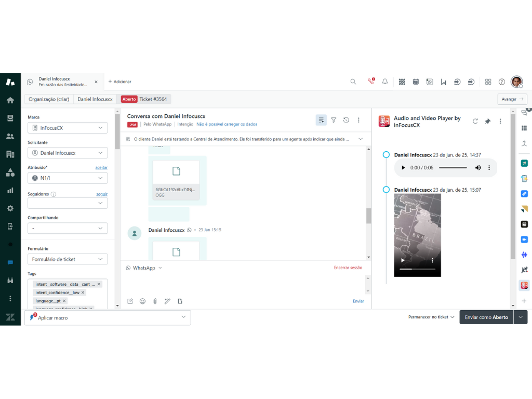Expand the Enviar como Aberto submit options
The height and width of the screenshot is (399, 532).
(521, 317)
